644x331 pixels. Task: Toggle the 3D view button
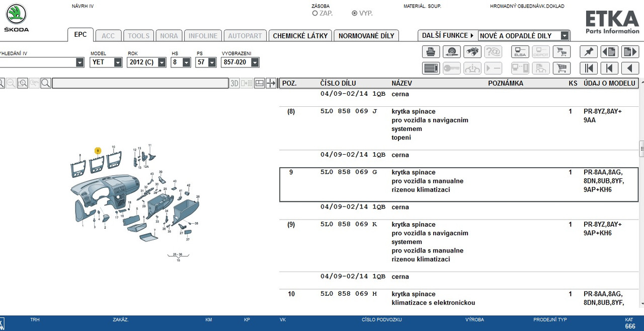[x=234, y=84]
